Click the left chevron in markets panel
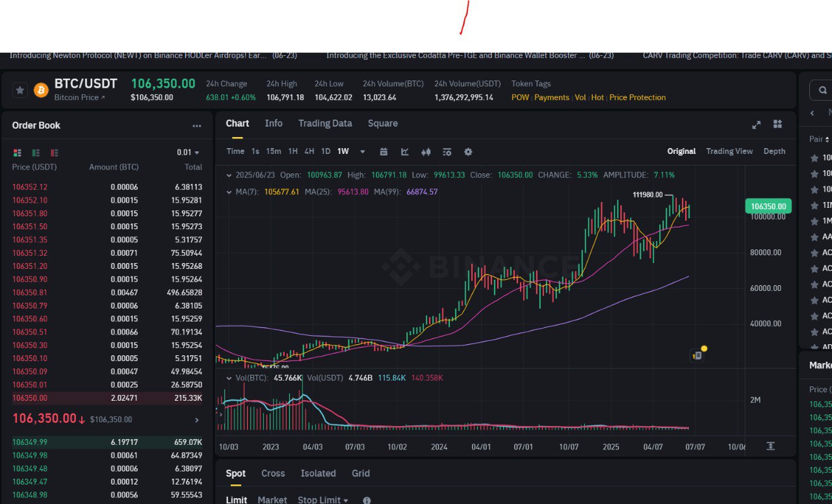 [x=812, y=113]
